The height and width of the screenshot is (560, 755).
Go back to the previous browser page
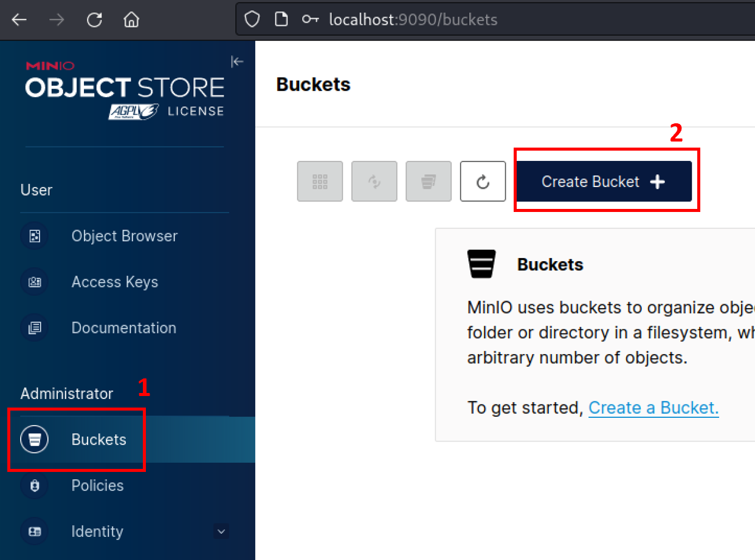(19, 20)
